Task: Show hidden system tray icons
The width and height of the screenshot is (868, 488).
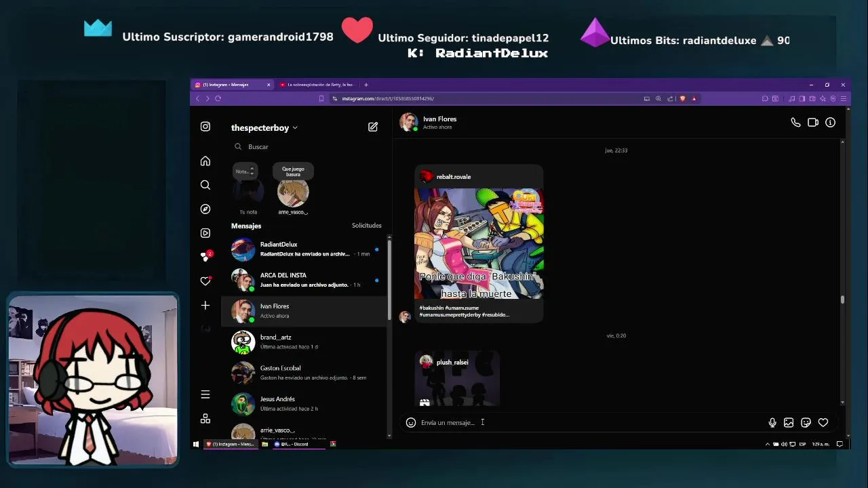Action: (768, 444)
